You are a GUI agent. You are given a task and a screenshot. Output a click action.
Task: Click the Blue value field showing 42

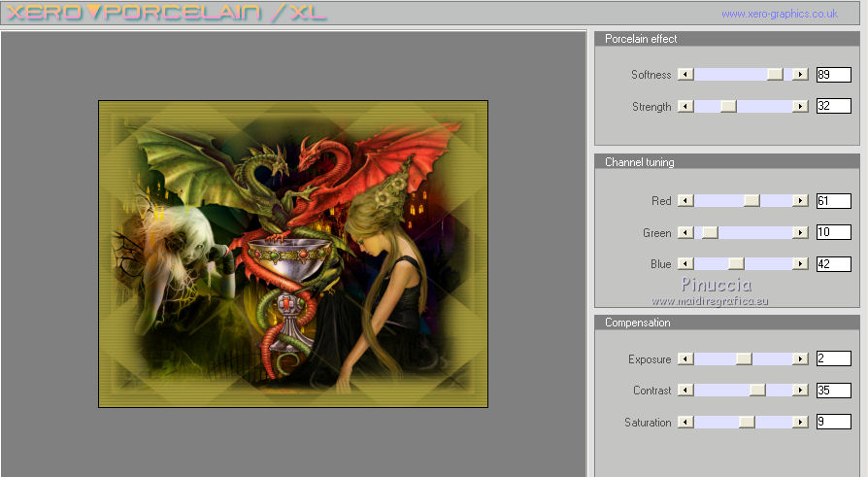click(x=834, y=263)
